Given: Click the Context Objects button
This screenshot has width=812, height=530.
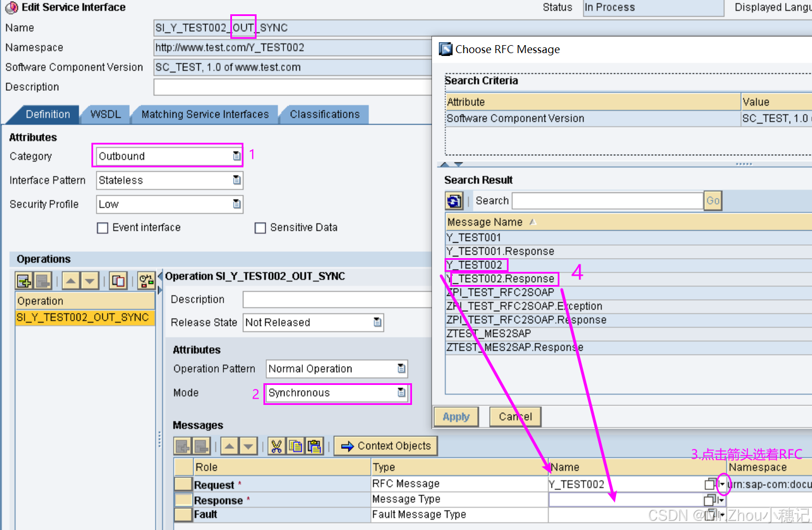Looking at the screenshot, I should [385, 445].
